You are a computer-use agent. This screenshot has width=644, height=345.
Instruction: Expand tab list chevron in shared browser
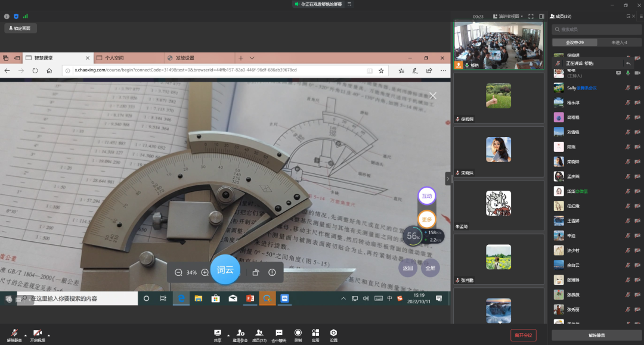tap(252, 58)
